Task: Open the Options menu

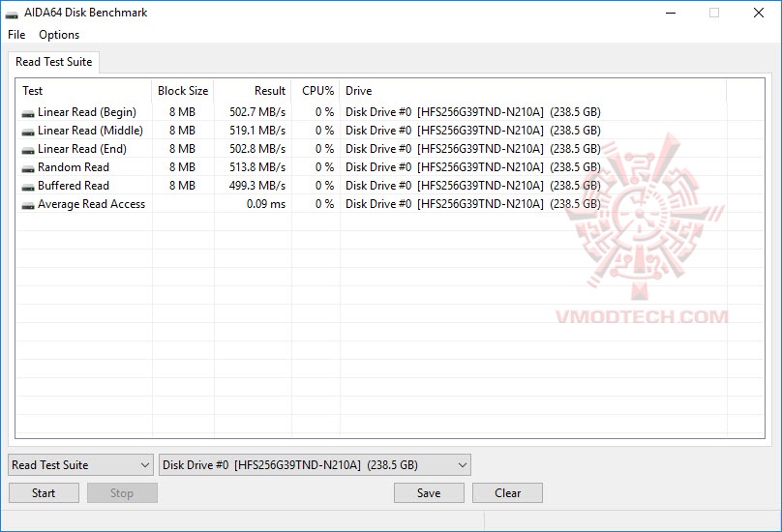Action: click(x=59, y=35)
